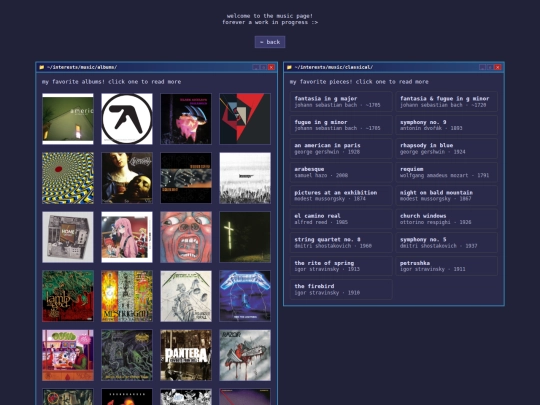Image resolution: width=540 pixels, height=405 pixels.
Task: Open the glowing neon cross album cover
Action: pyautogui.click(x=245, y=237)
